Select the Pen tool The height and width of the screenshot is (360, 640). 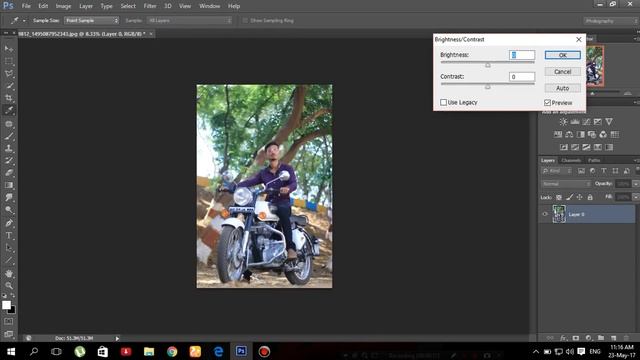(9, 223)
